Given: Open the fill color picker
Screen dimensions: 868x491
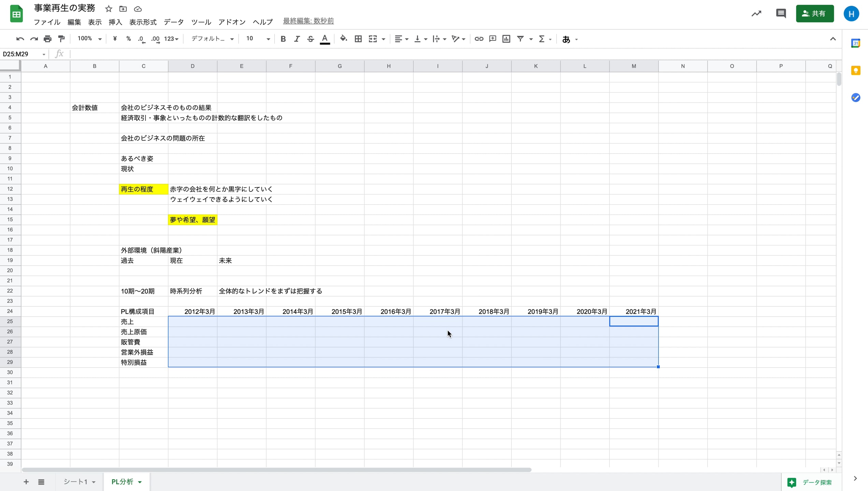Looking at the screenshot, I should pyautogui.click(x=343, y=39).
